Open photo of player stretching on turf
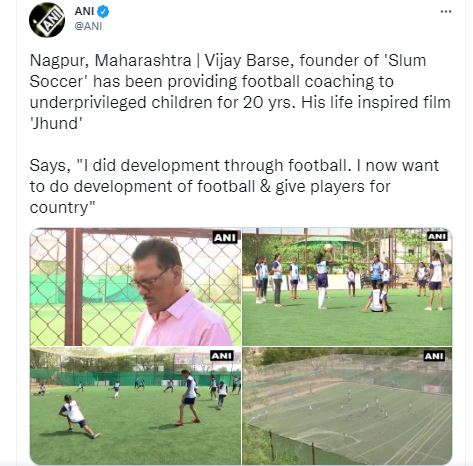Screen dimensions: 473x466 coord(135,406)
